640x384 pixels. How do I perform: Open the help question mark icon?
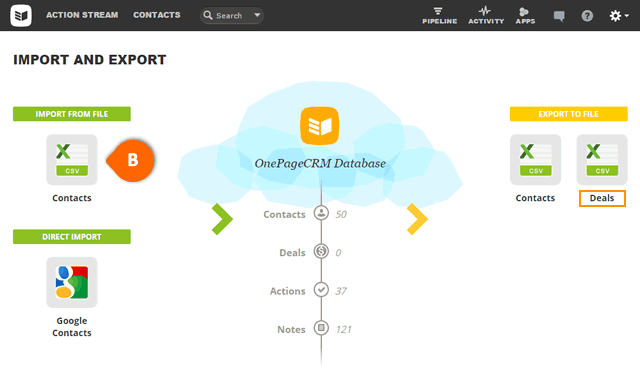(x=587, y=16)
